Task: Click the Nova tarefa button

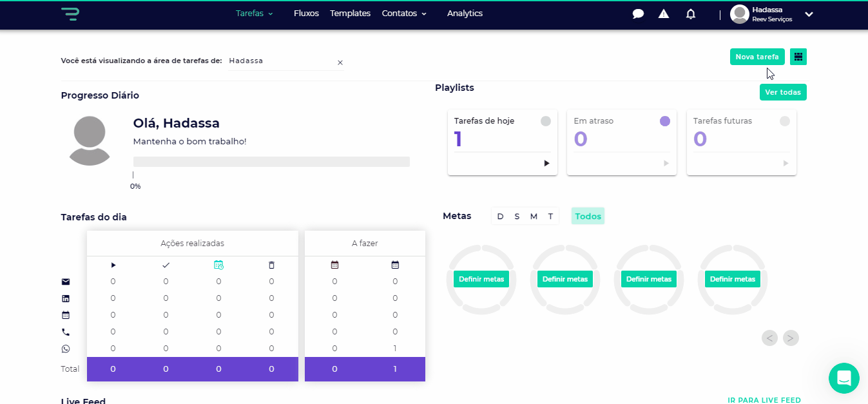Action: 757,57
